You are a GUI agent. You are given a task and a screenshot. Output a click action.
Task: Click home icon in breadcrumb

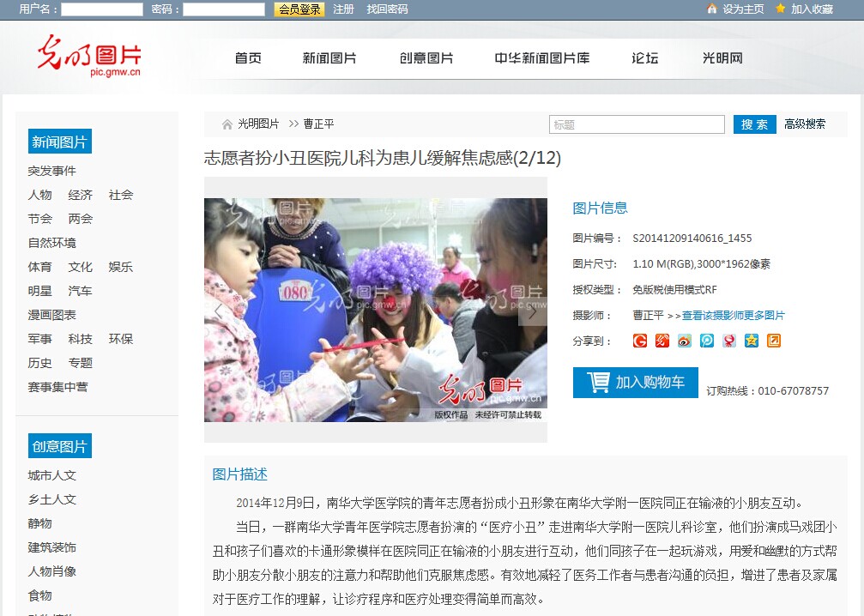[x=227, y=124]
